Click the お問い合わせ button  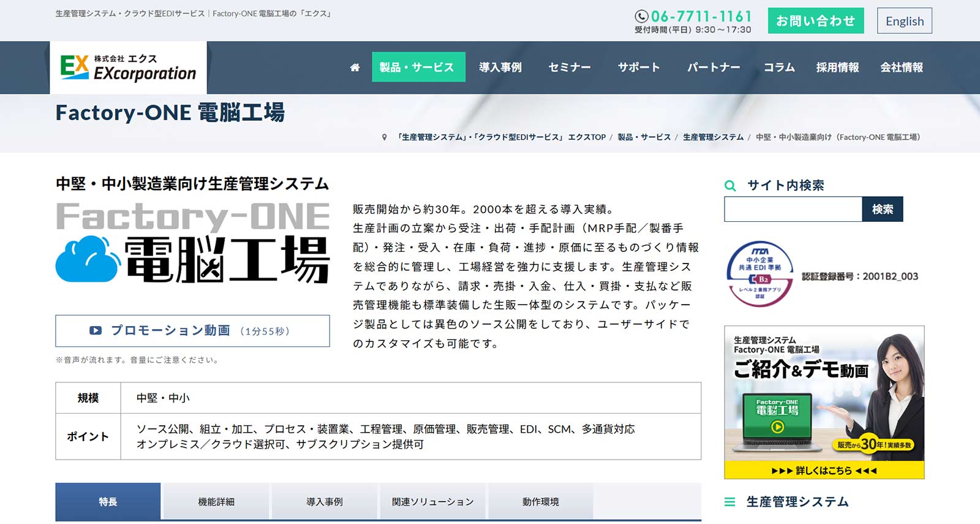tap(816, 21)
